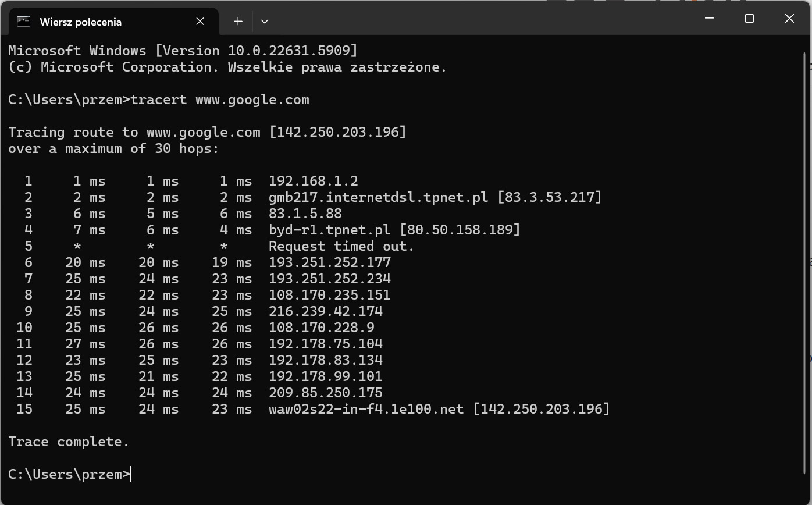The image size is (812, 505).
Task: Click the final C:\Users\przem> prompt line
Action: [69, 474]
